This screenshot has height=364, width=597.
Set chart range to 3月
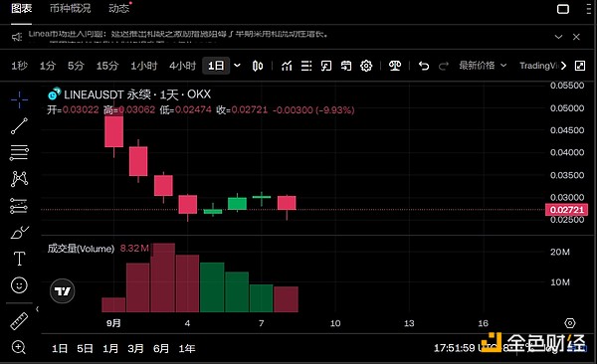(135, 348)
